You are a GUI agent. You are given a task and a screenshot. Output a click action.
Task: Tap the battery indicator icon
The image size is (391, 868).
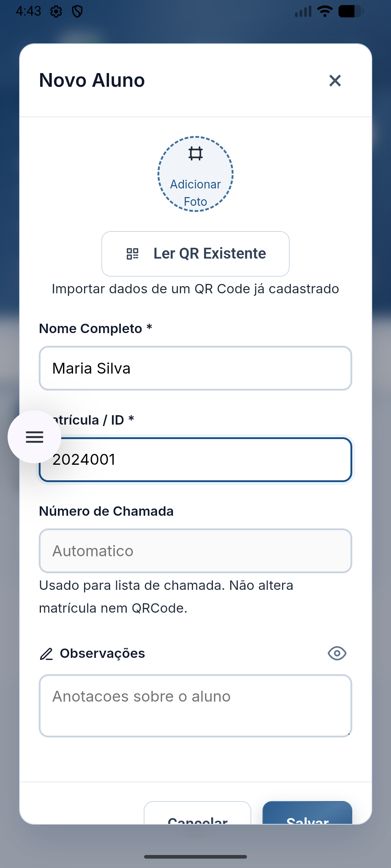[x=350, y=12]
